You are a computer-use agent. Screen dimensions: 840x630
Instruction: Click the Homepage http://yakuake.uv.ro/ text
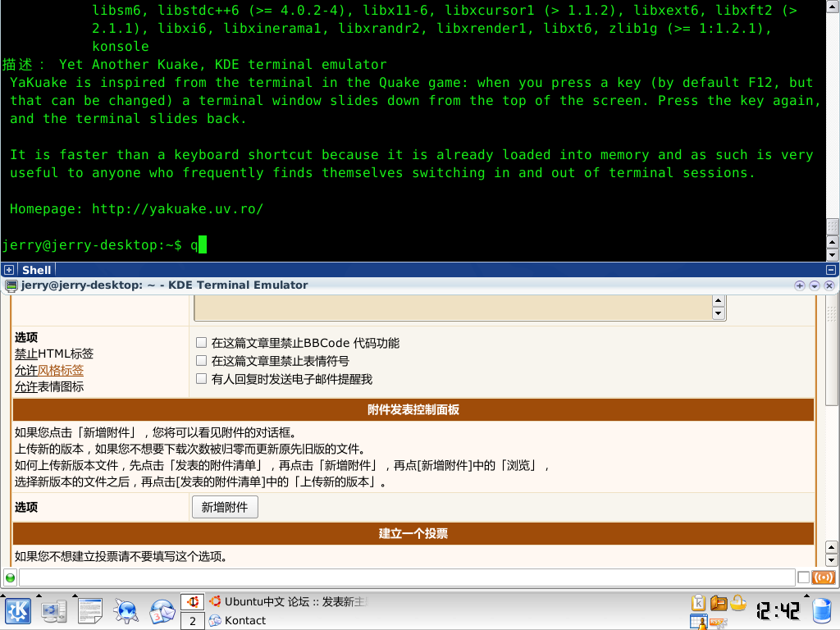pyautogui.click(x=137, y=209)
